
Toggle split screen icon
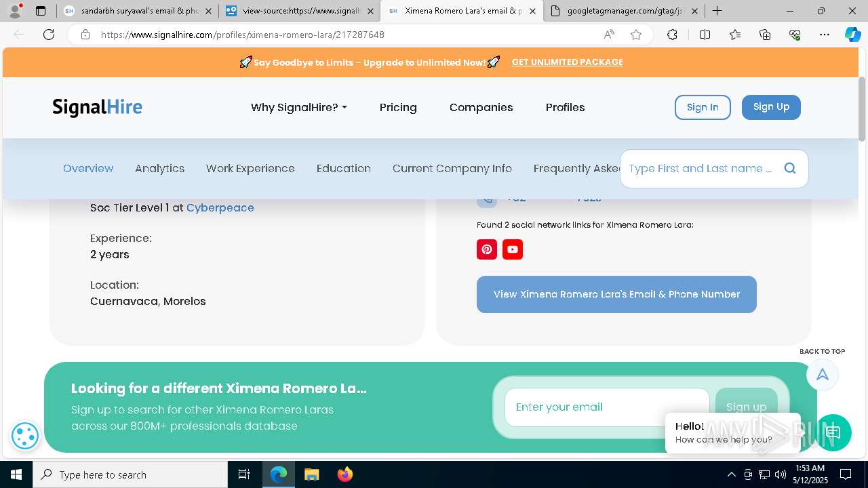tap(705, 35)
